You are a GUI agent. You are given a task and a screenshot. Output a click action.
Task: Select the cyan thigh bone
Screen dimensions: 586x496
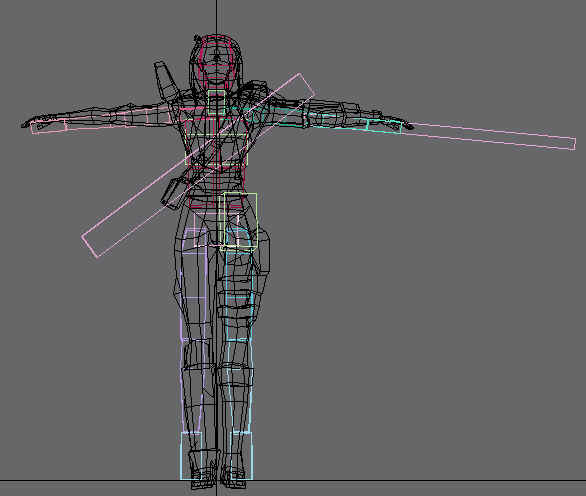pos(239,284)
